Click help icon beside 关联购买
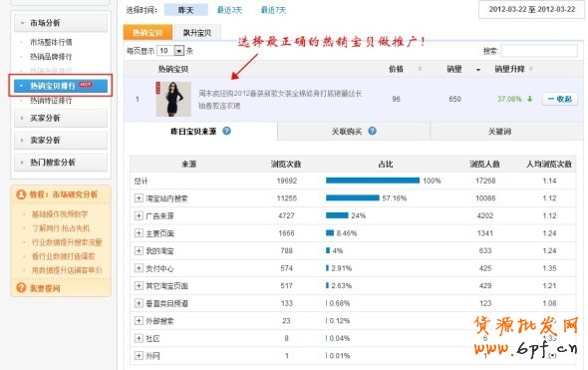Screen dimensions: 588x370 click(x=372, y=131)
